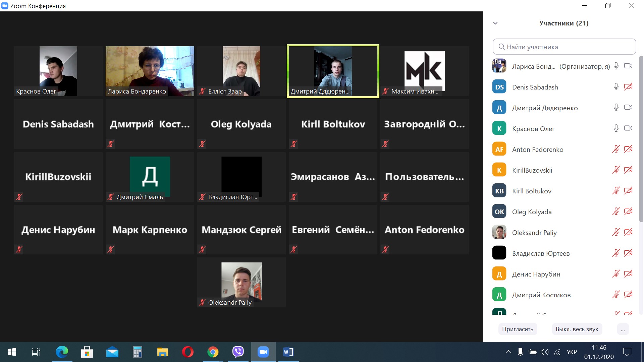Click Kirll Boltukov's KB avatar badge
Screen dimensions: 644x362
pos(499,191)
